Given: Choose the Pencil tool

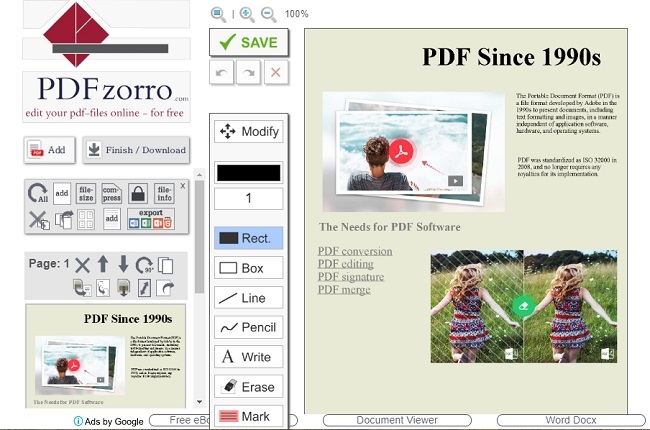Looking at the screenshot, I should tap(248, 328).
